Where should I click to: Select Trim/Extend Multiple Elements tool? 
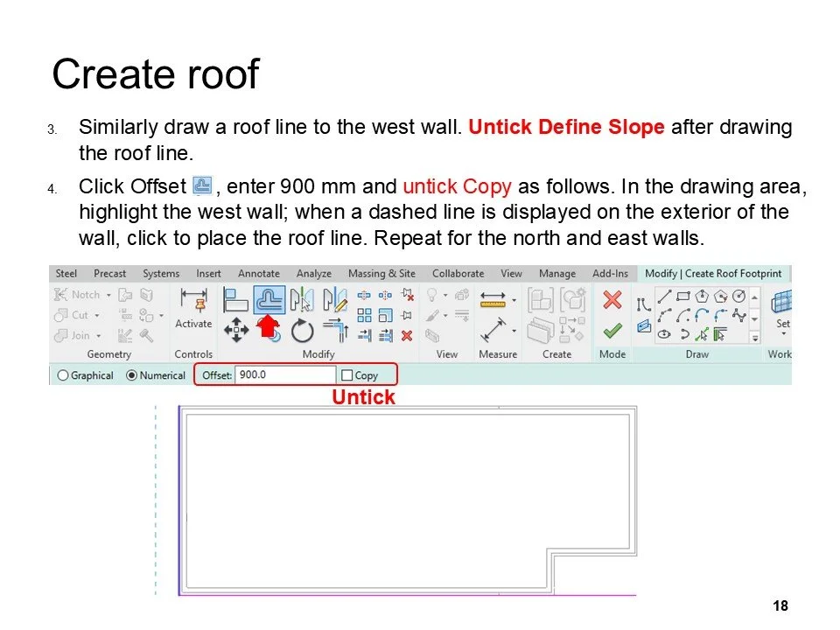point(385,335)
